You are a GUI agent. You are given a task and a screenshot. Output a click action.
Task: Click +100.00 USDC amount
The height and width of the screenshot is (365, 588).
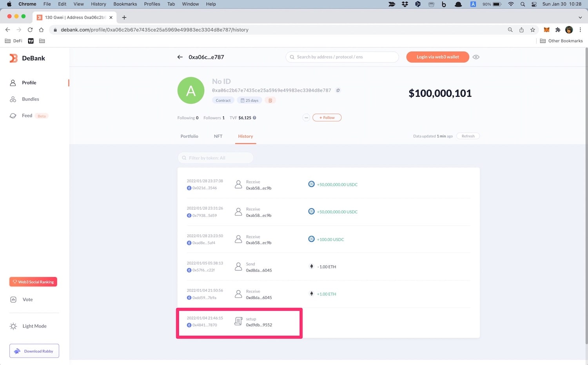(330, 240)
